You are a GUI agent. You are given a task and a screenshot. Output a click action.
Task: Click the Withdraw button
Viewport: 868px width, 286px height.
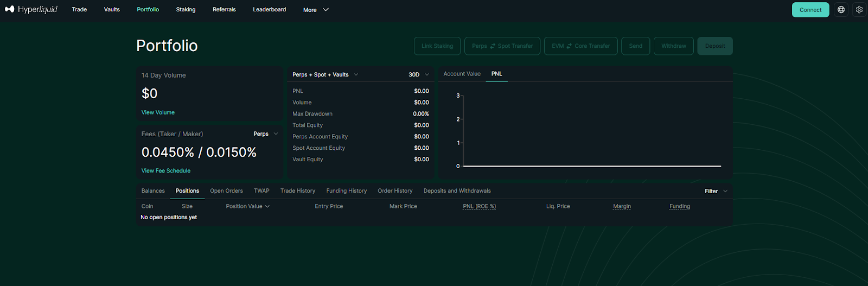(674, 46)
